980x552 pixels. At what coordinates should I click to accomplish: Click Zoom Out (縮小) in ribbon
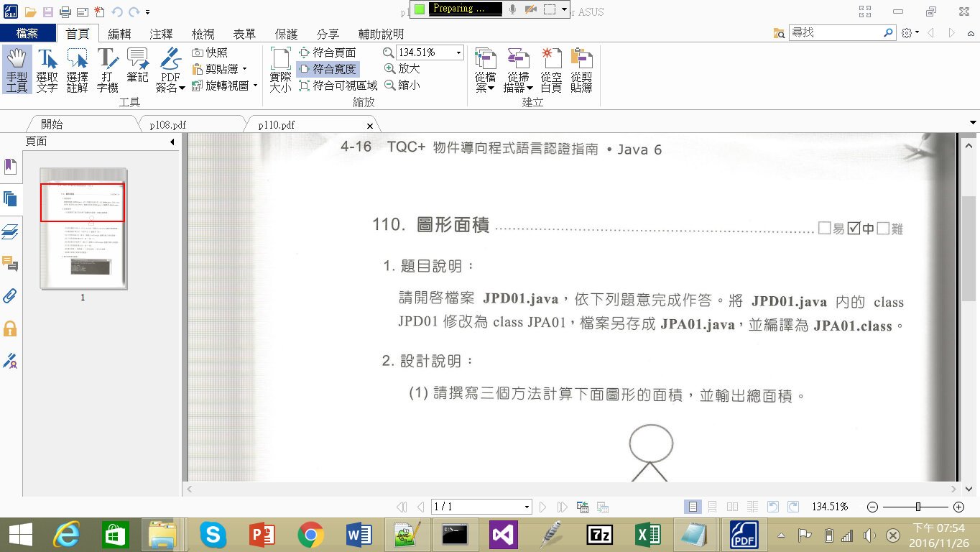402,85
